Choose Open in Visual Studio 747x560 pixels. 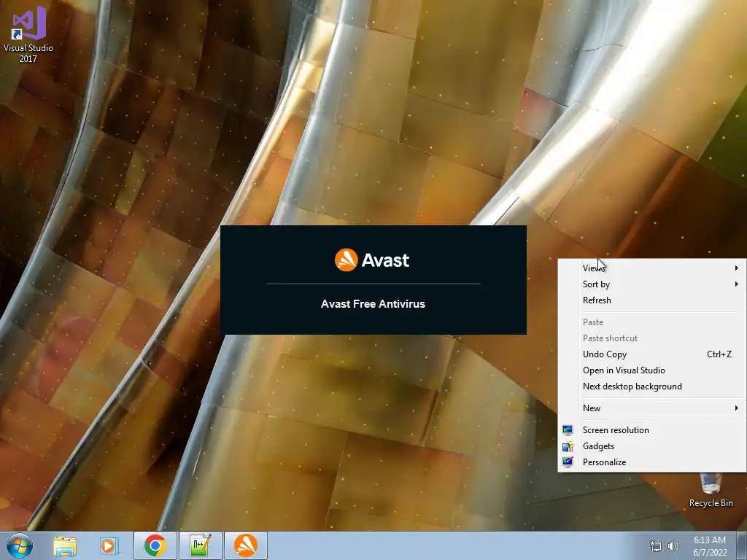tap(651, 370)
